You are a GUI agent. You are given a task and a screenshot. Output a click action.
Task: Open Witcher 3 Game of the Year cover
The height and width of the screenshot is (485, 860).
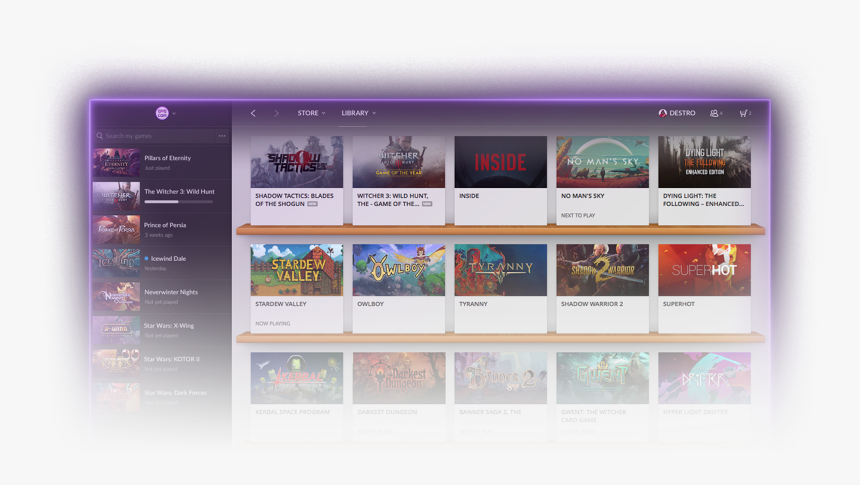pos(399,162)
